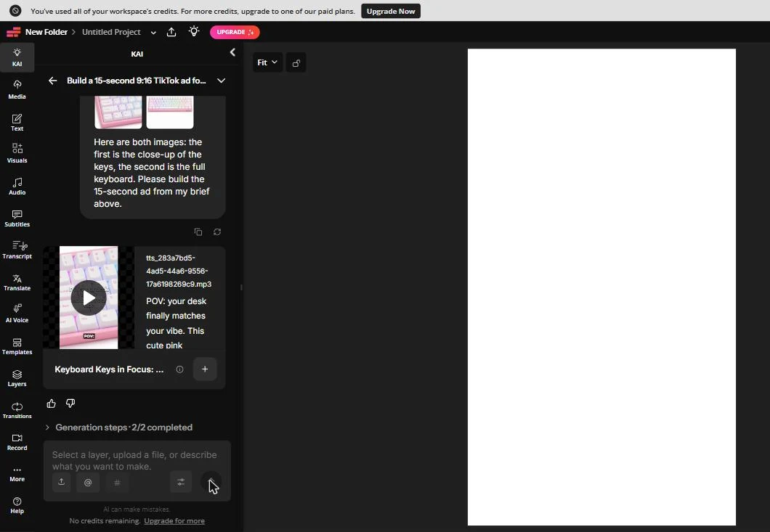The image size is (770, 532).
Task: Click the upload file icon in prompt box
Action: pos(62,482)
